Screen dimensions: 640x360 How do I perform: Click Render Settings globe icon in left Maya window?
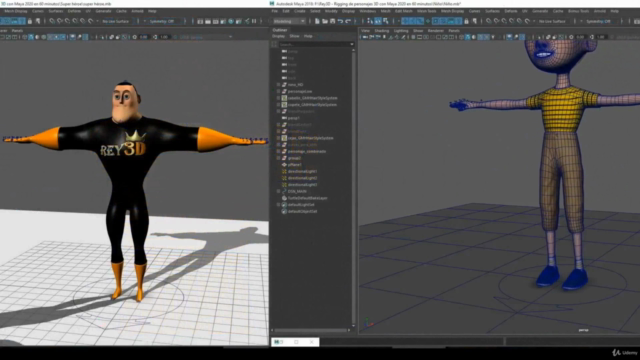point(231,21)
